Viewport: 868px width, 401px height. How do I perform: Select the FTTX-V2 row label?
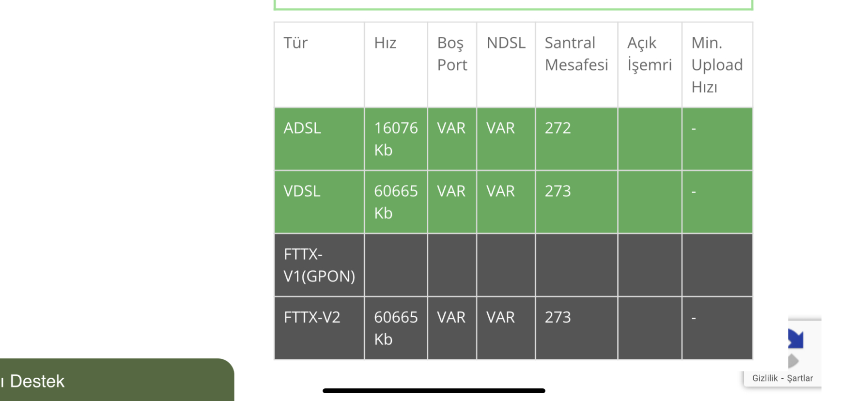coord(312,318)
